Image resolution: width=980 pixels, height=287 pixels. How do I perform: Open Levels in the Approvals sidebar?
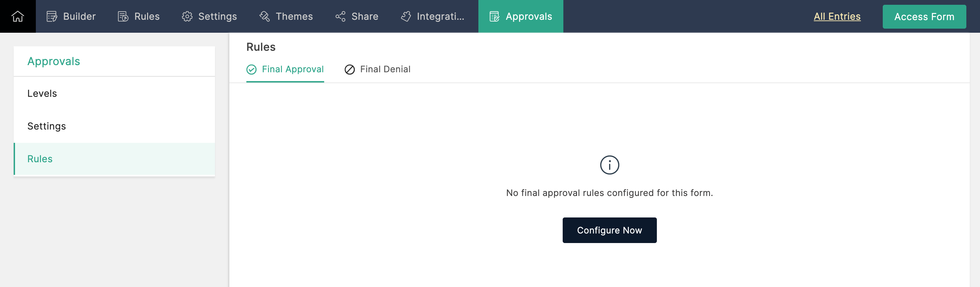coord(42,93)
